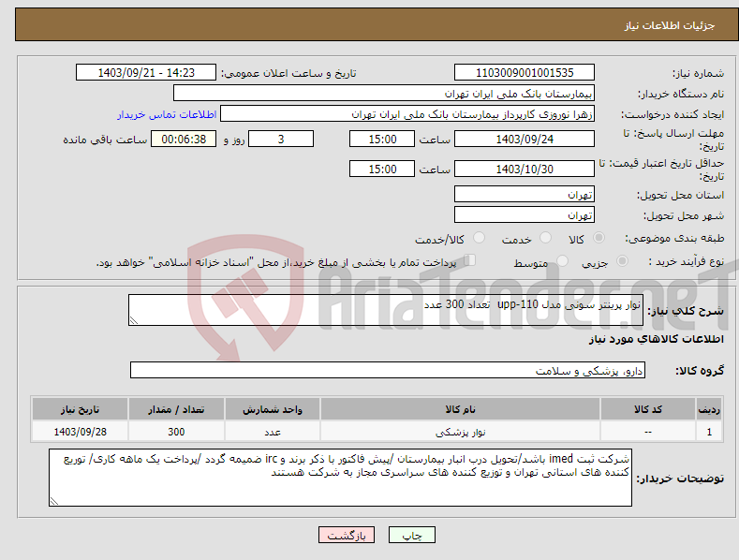Click the response deadline time 15:00 field

click(382, 139)
